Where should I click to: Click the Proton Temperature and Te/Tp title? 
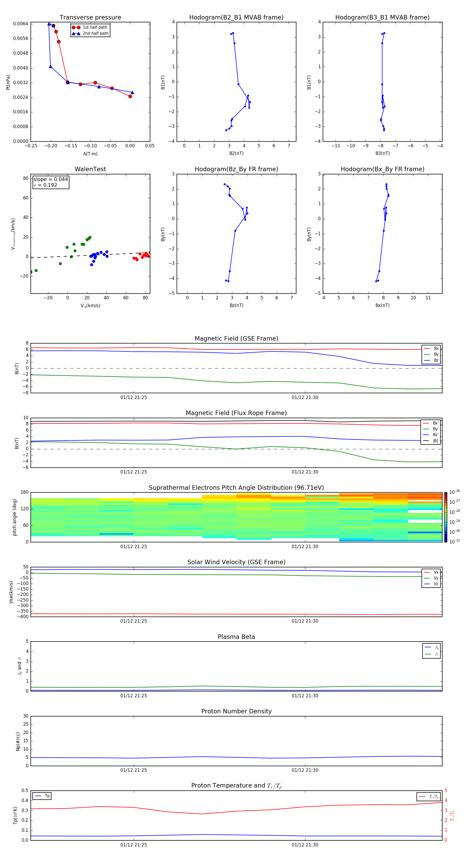tap(236, 786)
